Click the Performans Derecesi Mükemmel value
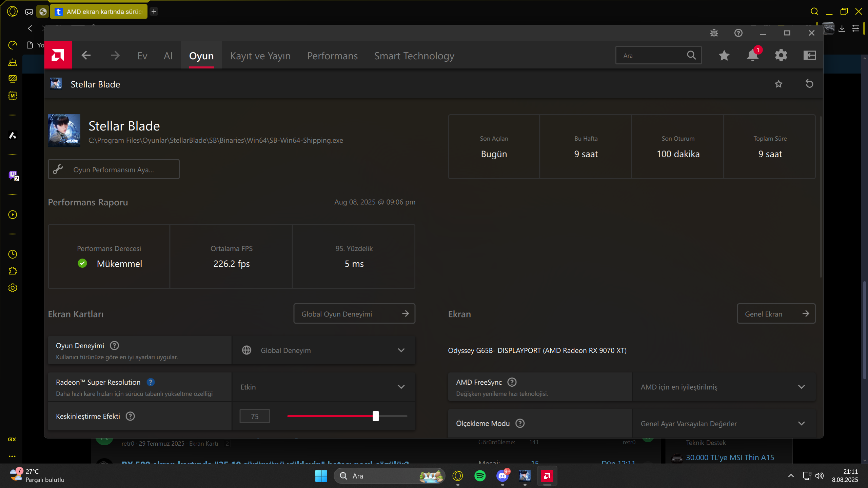Screen dimensions: 868x488 [119, 264]
